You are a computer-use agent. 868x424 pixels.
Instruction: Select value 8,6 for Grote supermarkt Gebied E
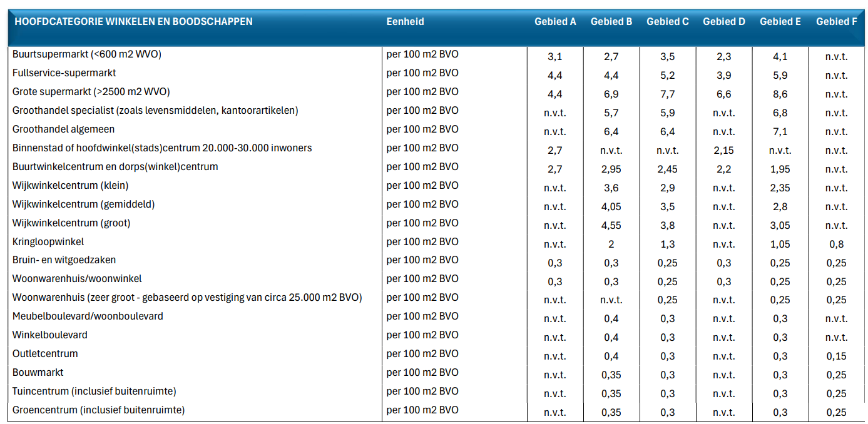[780, 93]
